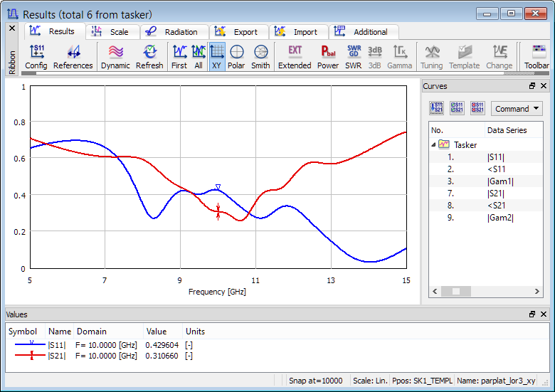Switch to Polar plot mode
555x392 pixels.
pos(236,56)
